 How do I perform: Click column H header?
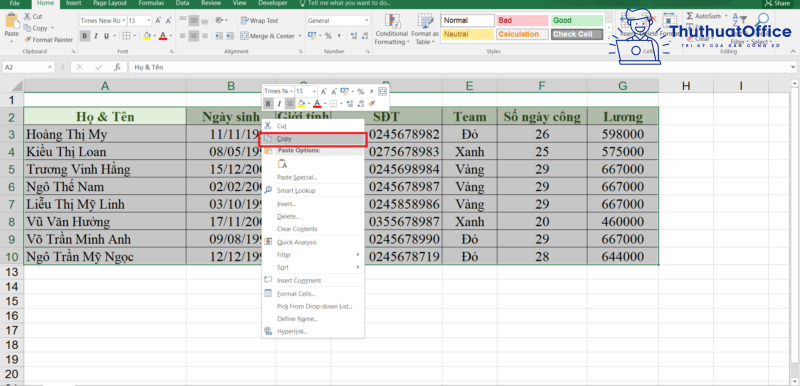click(686, 86)
